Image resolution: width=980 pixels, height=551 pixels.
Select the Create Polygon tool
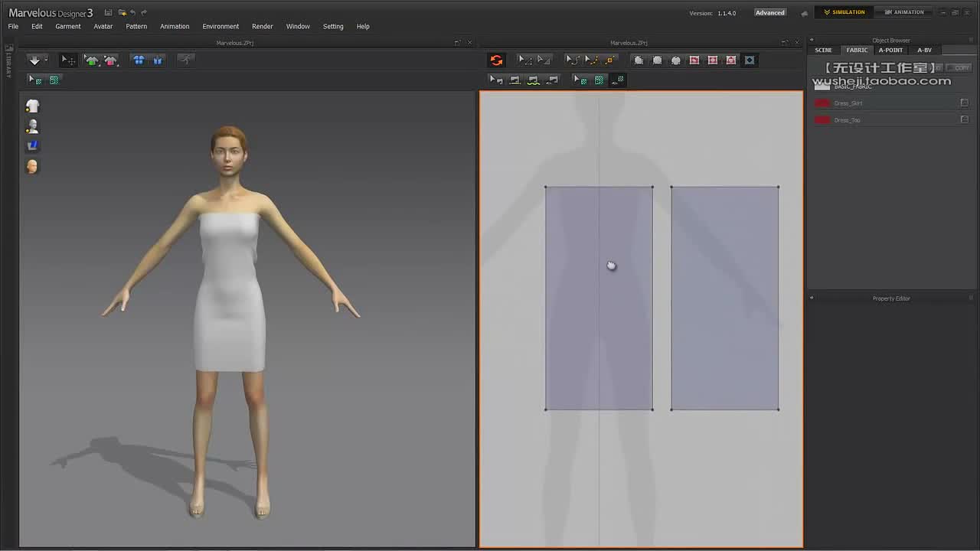639,60
